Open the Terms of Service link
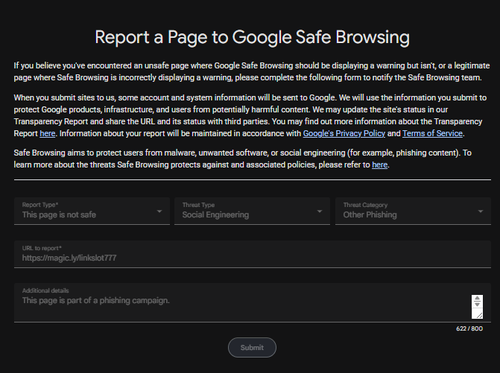The image size is (500, 373). [x=433, y=134]
